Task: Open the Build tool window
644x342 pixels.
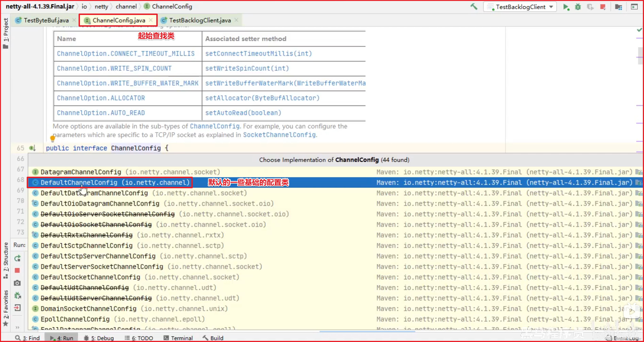Action: [x=213, y=338]
